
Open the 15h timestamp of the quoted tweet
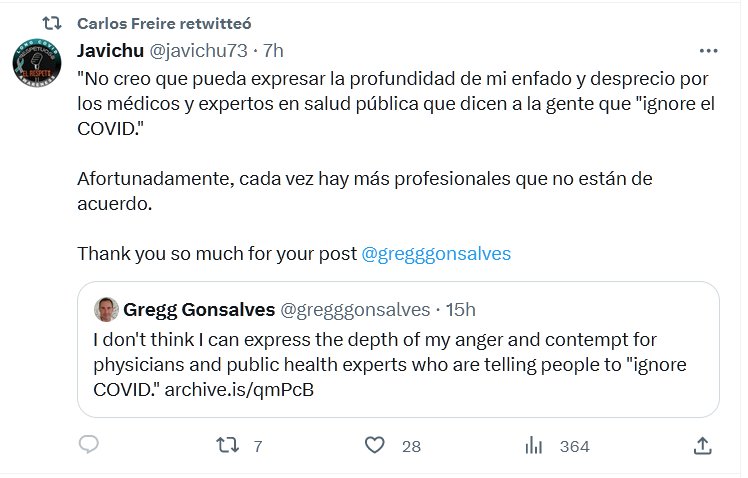(461, 308)
